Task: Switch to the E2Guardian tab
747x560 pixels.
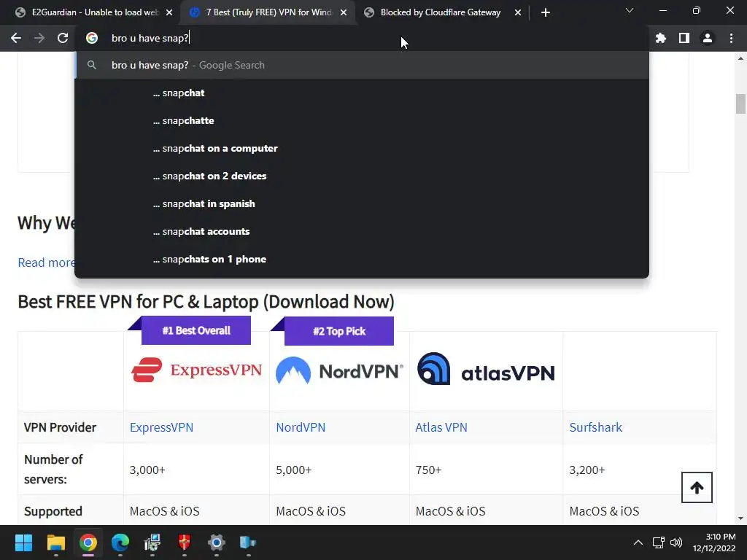Action: coord(94,12)
